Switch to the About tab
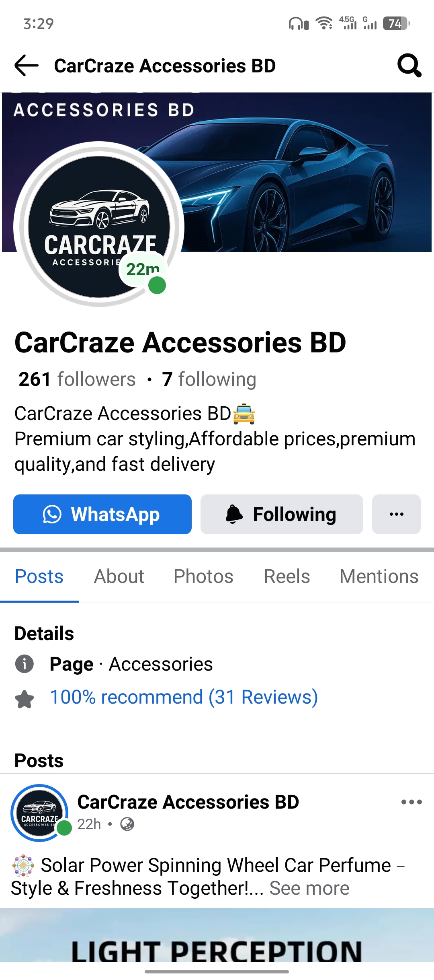 pos(119,576)
